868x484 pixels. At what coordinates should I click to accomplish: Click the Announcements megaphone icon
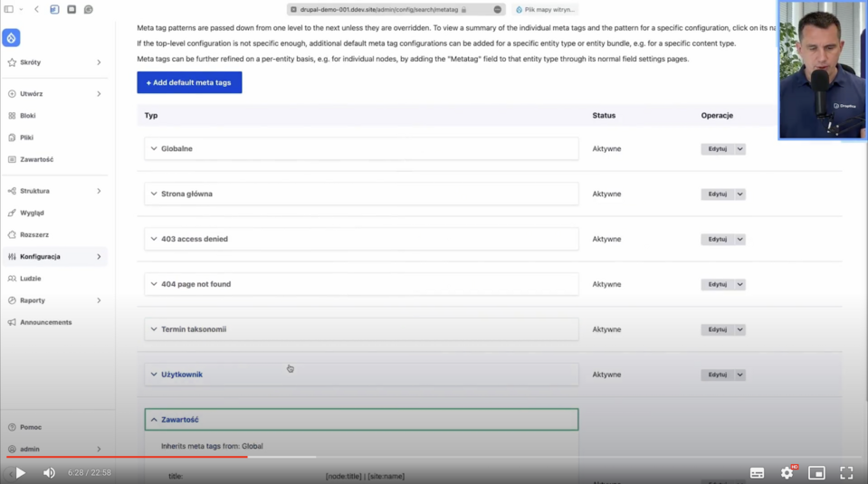(12, 322)
